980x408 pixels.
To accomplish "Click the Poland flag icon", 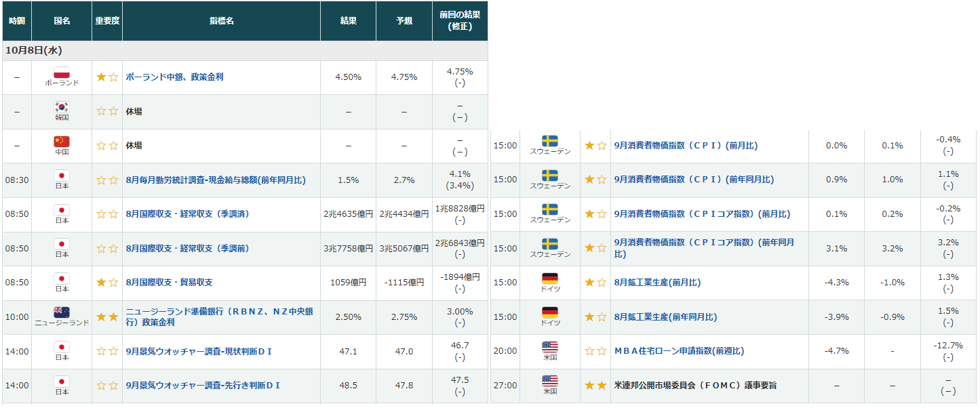I will coord(62,73).
